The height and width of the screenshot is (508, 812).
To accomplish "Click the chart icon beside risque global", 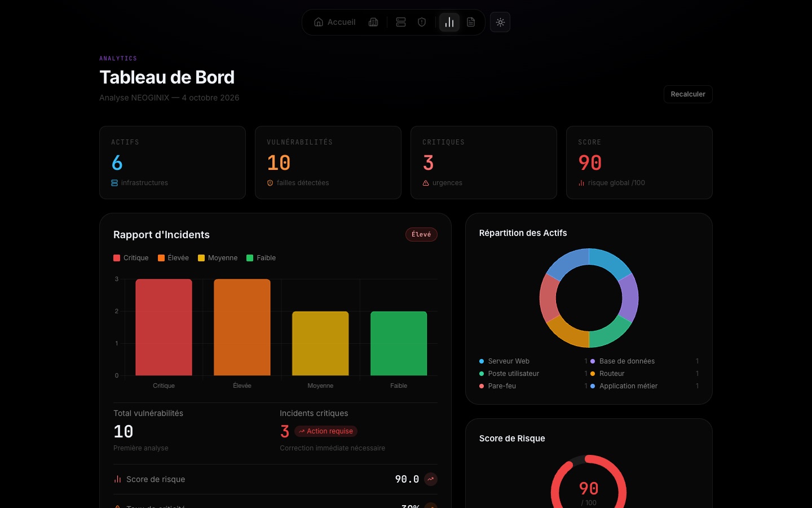I will [581, 183].
